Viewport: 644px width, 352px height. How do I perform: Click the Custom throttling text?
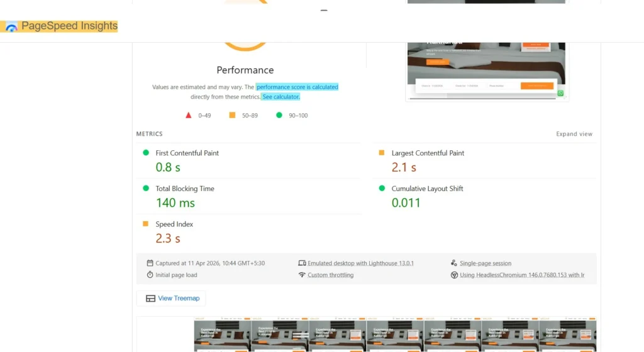[330, 275]
